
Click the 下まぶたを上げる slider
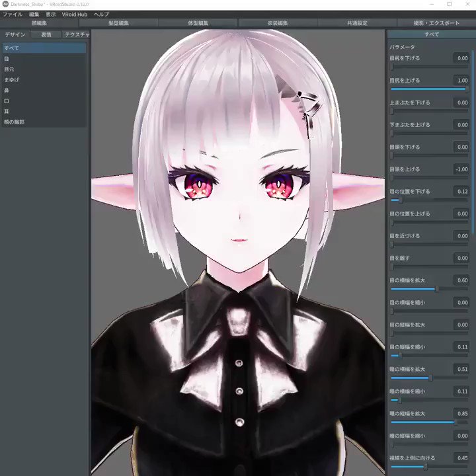tap(429, 134)
